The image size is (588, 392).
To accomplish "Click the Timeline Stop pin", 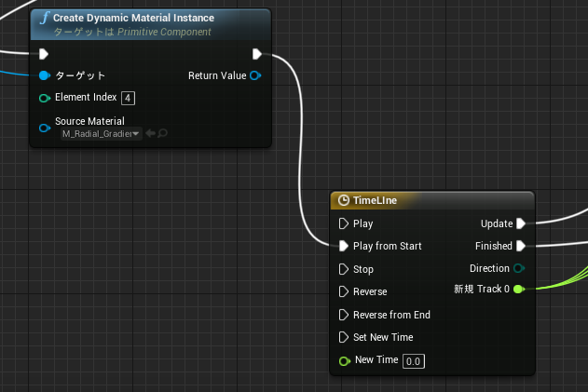I will (x=343, y=269).
